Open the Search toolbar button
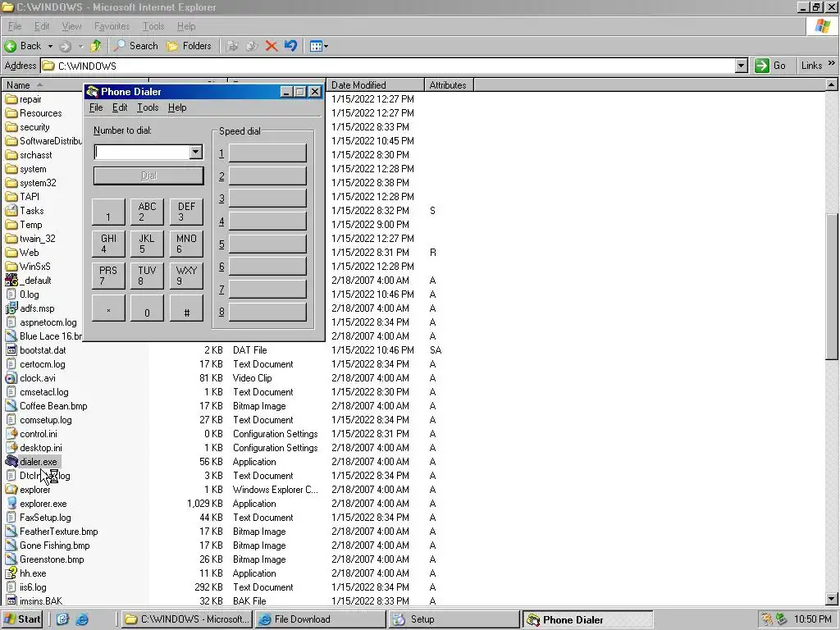The image size is (840, 630). pos(135,46)
